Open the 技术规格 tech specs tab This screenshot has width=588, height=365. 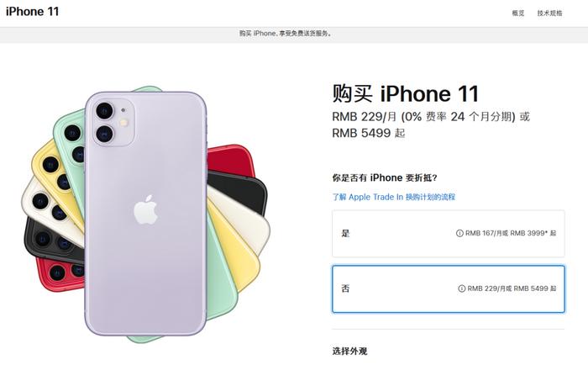tap(549, 13)
